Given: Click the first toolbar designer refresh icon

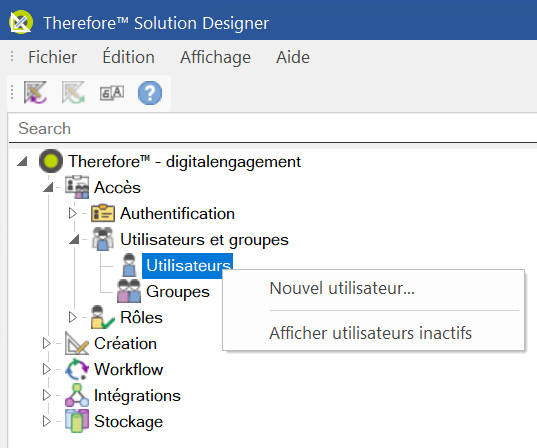Looking at the screenshot, I should click(35, 92).
